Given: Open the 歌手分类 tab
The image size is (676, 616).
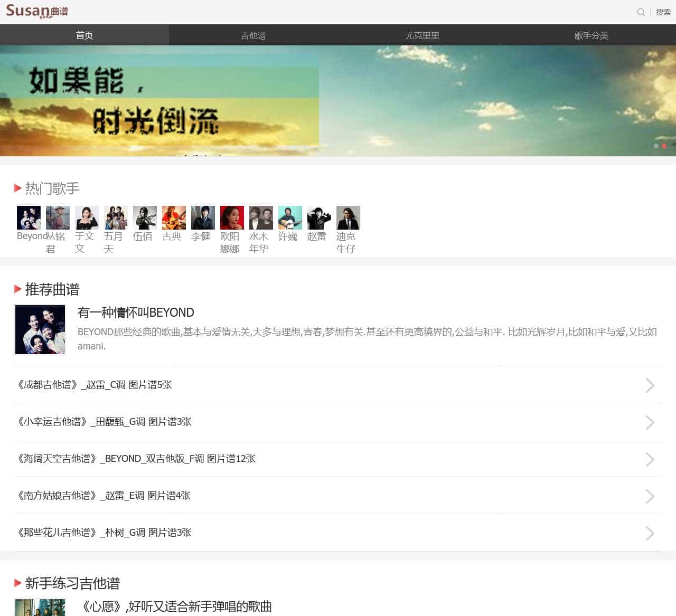Looking at the screenshot, I should [x=591, y=35].
